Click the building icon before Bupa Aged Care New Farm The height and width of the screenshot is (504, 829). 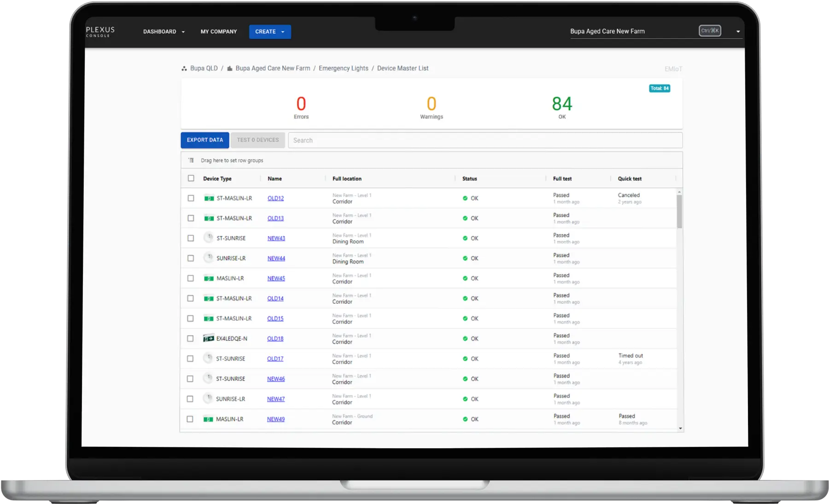tap(230, 69)
